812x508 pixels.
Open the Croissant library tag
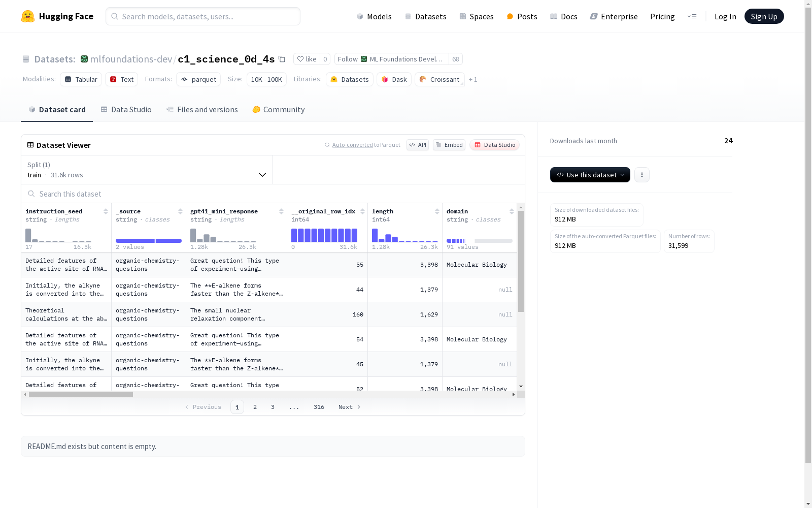(439, 79)
